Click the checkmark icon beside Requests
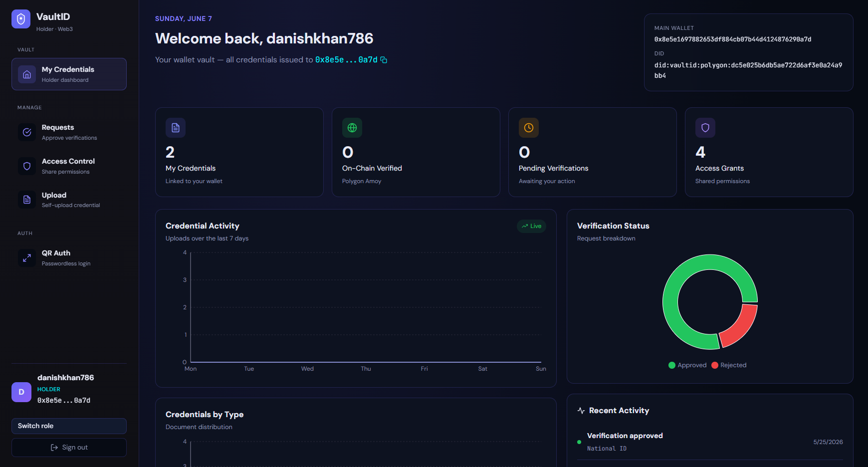868x467 pixels. click(27, 132)
